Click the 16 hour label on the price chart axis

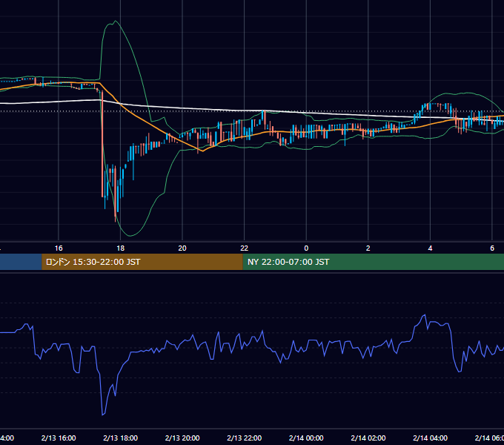pos(59,248)
